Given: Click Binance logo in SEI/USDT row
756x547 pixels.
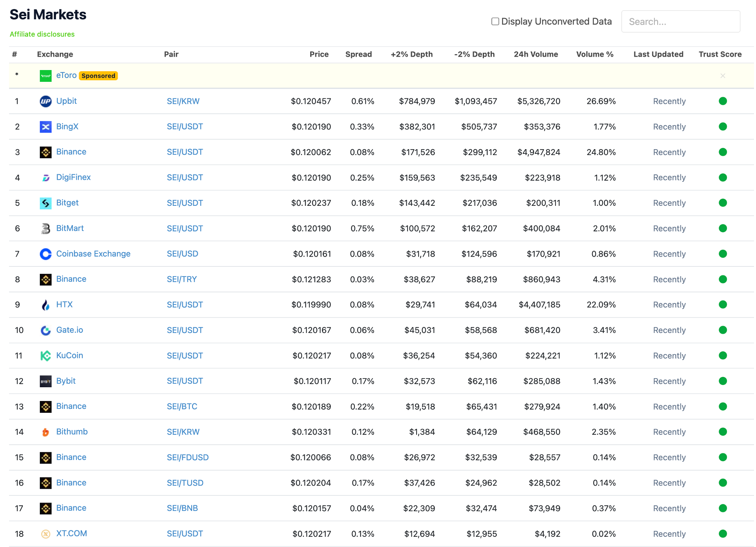Looking at the screenshot, I should (46, 152).
